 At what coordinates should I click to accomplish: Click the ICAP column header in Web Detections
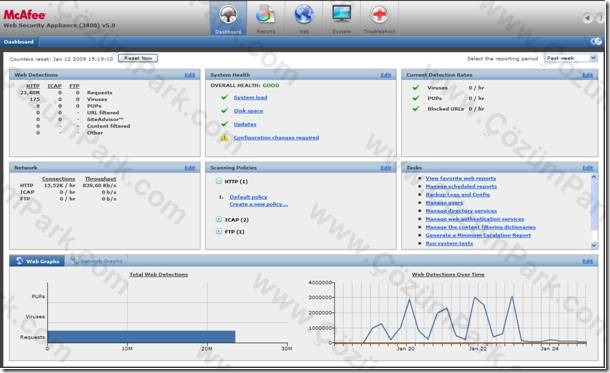point(54,86)
